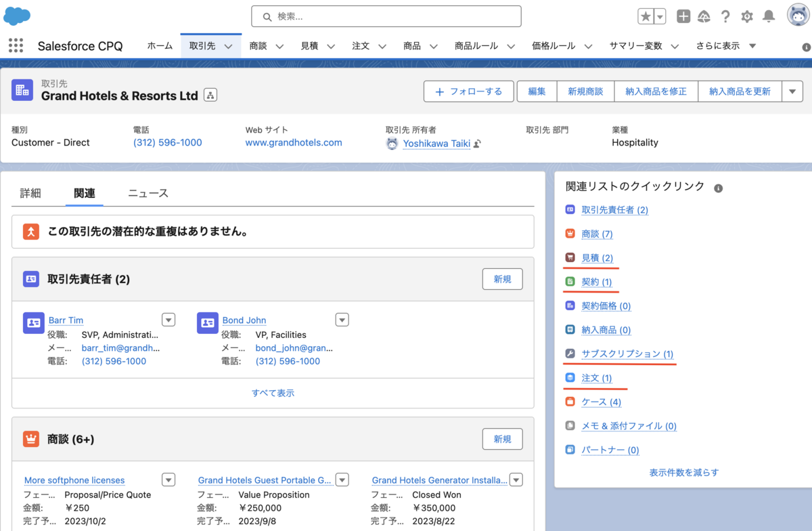Viewport: 812px width, 531px height.
Task: Open the Salesforce Help question mark
Action: click(725, 16)
